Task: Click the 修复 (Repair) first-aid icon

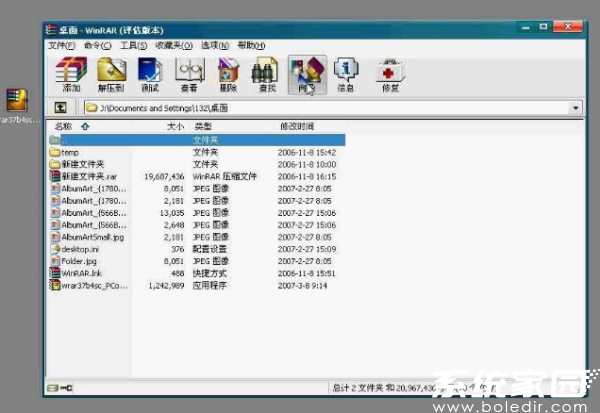Action: tap(389, 75)
